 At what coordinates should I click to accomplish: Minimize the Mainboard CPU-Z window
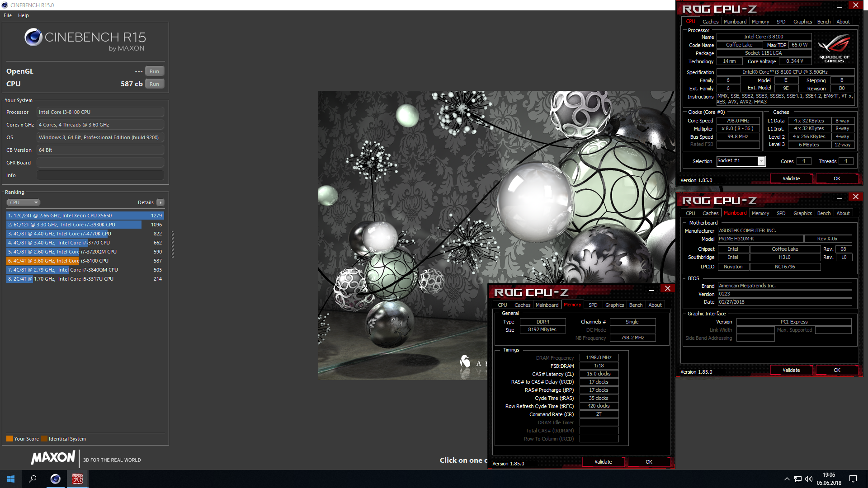840,197
